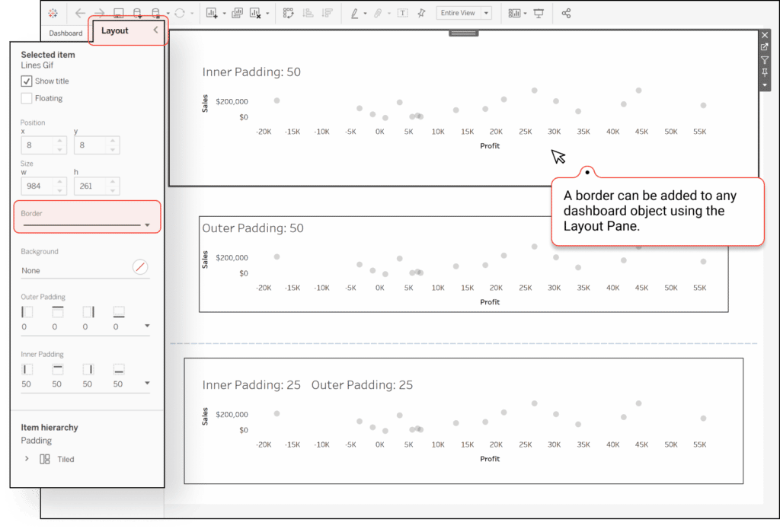
Task: Increase the width with the up stepper
Action: [x=59, y=182]
